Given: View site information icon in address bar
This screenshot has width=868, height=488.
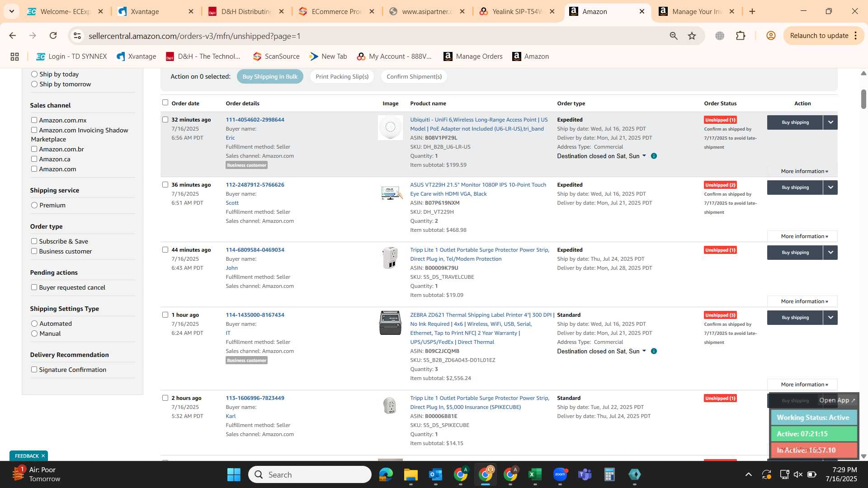Looking at the screenshot, I should coord(77,36).
